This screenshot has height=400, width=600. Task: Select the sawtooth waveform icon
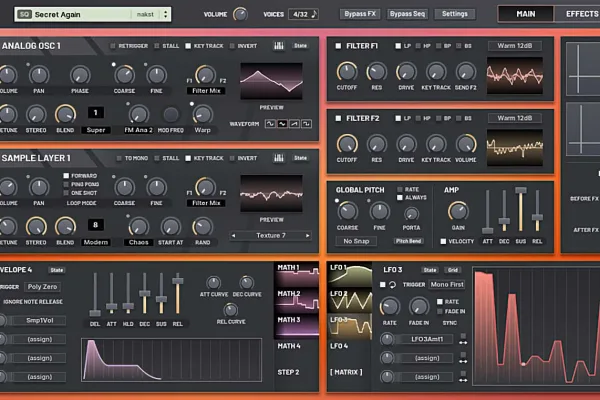coord(294,124)
